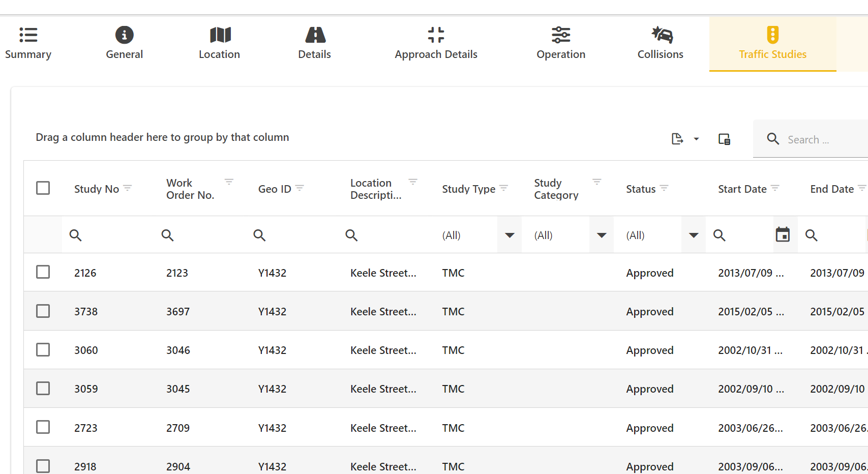The image size is (868, 474).
Task: Click the Study No header filter icon
Action: coord(128,188)
